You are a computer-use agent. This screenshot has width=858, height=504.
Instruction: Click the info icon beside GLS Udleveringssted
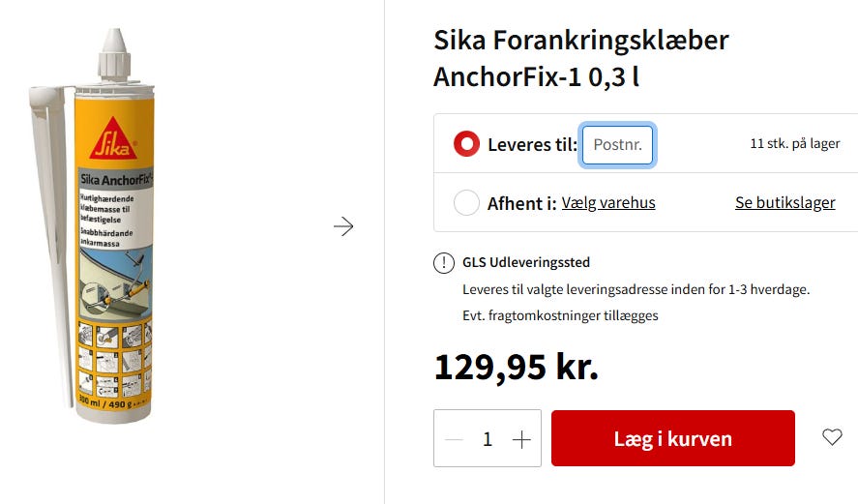[443, 263]
